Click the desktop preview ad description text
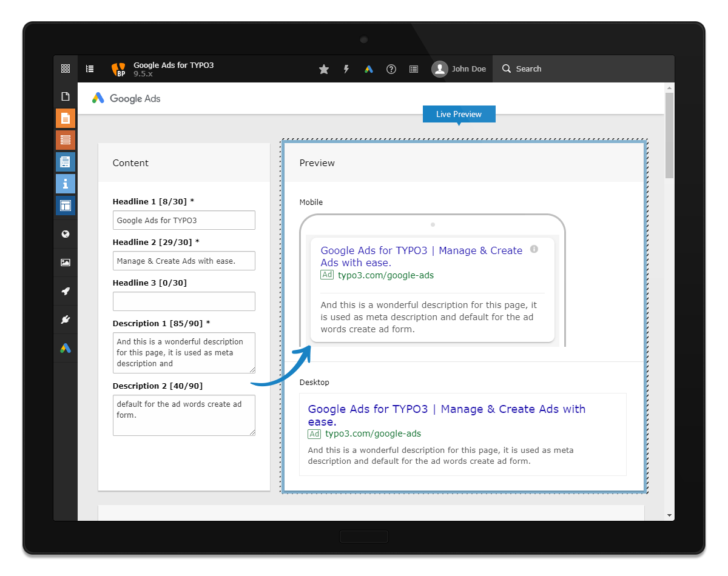This screenshot has height=576, width=728. tap(441, 455)
